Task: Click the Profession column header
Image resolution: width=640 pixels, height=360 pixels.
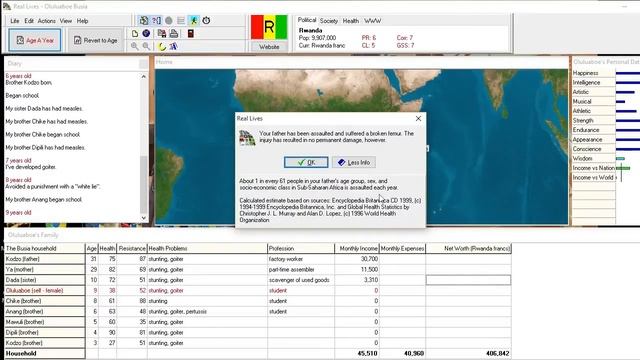Action: coord(301,248)
